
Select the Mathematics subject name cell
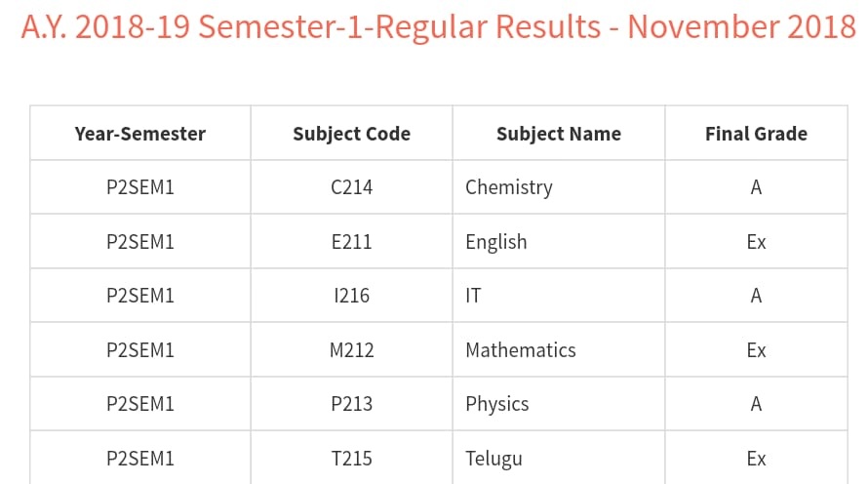coord(521,350)
